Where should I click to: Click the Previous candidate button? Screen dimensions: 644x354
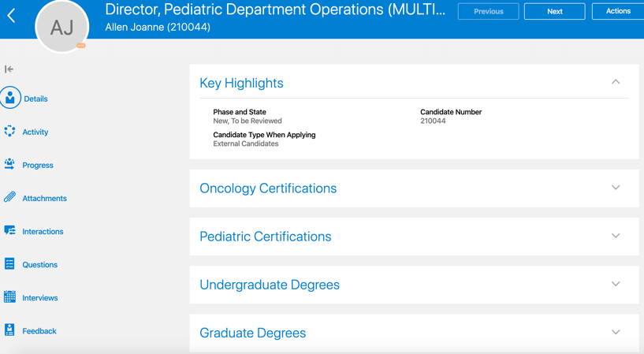489,11
